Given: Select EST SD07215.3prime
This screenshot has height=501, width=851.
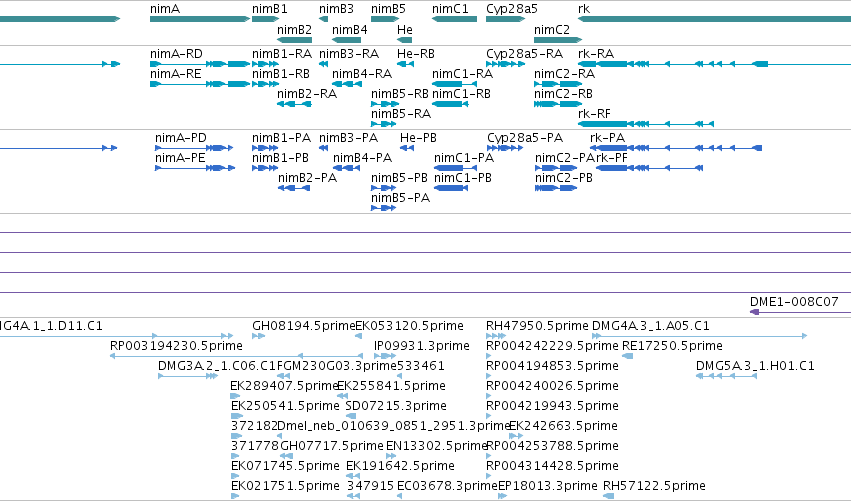Looking at the screenshot, I should point(351,416).
